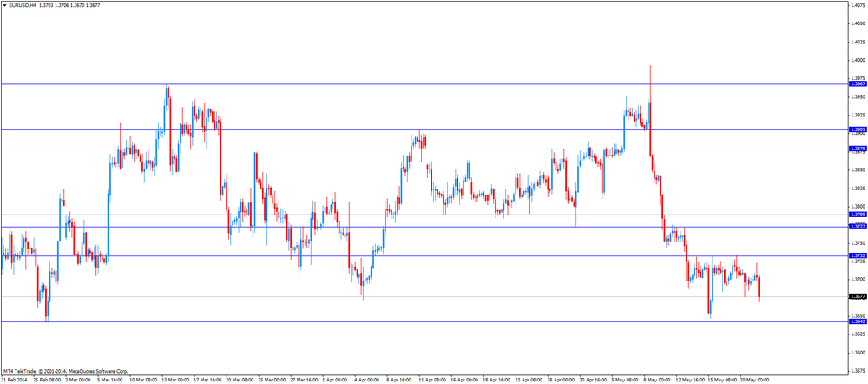The width and height of the screenshot is (868, 384).
Task: Click the 27 Mar 16:00 time label
Action: [x=305, y=381]
